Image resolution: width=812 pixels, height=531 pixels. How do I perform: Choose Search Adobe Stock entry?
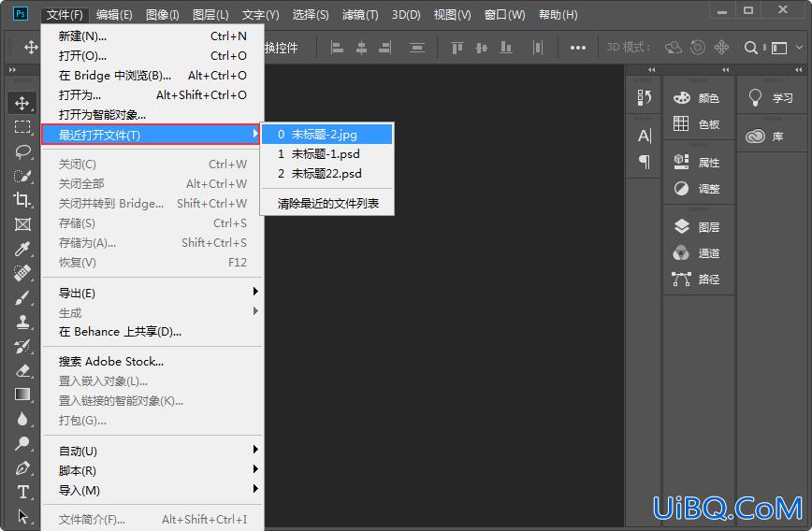click(152, 361)
